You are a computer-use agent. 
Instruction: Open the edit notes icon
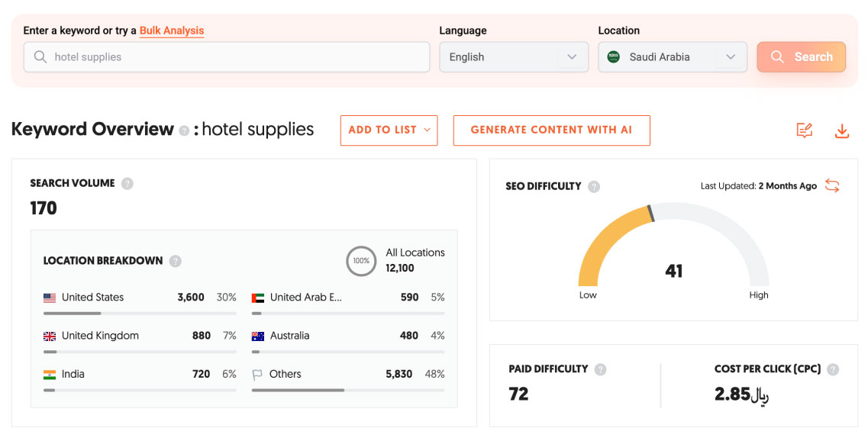click(804, 131)
